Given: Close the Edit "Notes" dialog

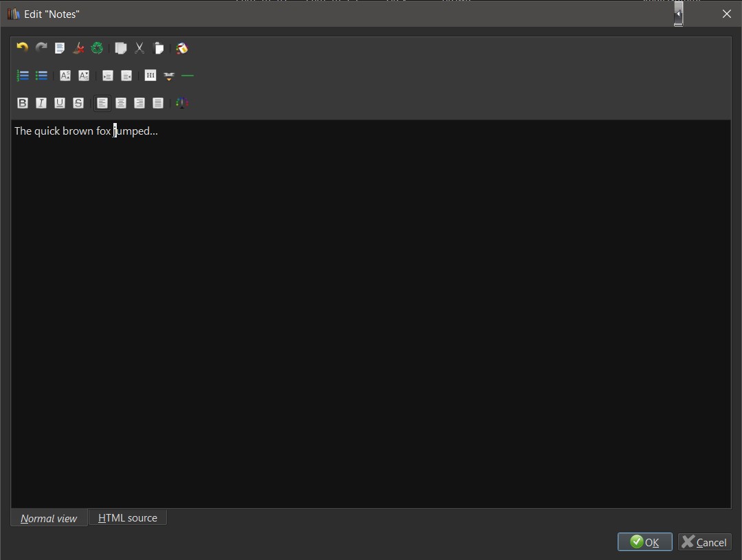Looking at the screenshot, I should tap(727, 14).
